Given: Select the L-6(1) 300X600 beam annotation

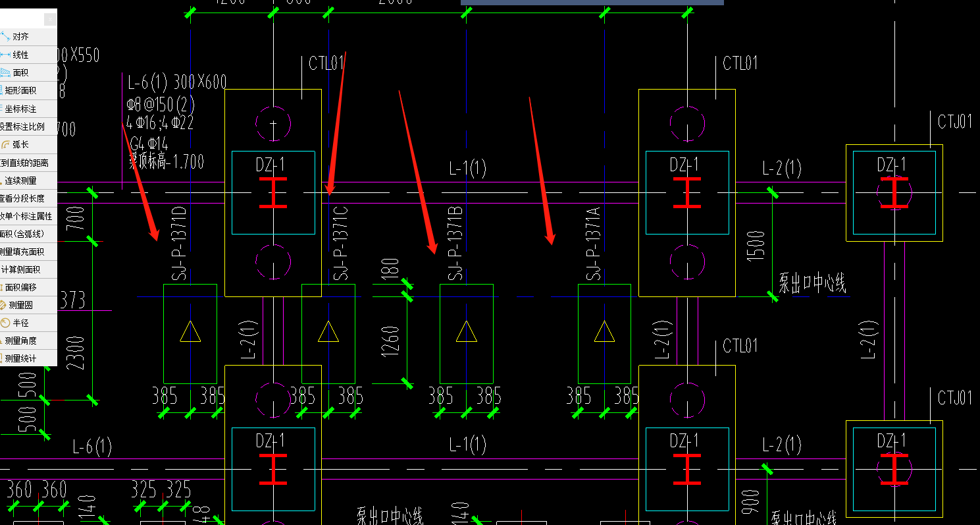Looking at the screenshot, I should (177, 82).
